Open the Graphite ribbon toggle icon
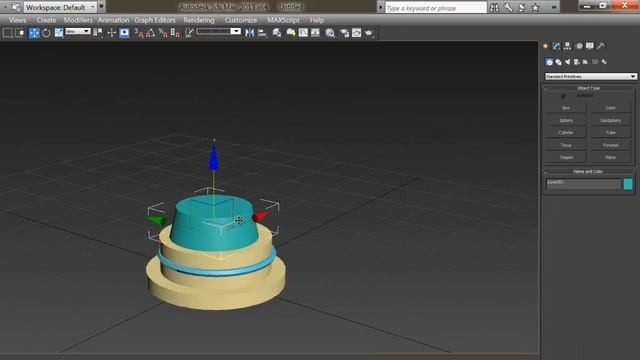640x360 pixels. [291, 33]
